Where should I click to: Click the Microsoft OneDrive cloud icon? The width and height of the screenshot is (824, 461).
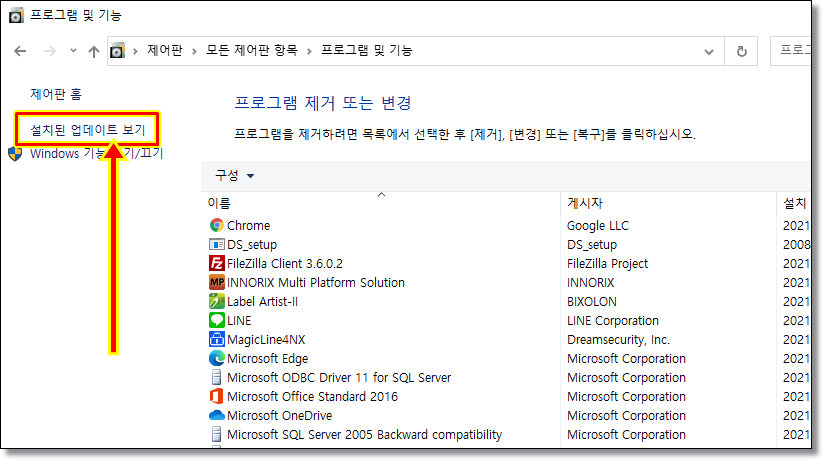(216, 415)
